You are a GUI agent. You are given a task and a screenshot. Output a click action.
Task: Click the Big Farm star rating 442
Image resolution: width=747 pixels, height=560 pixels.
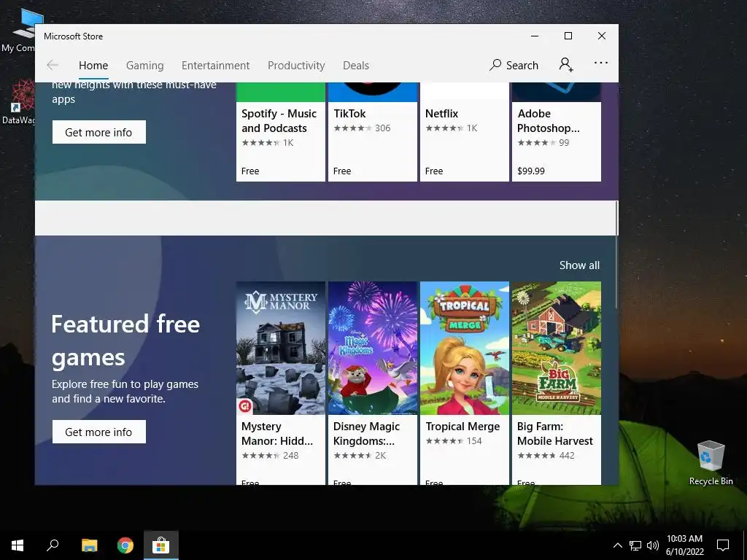(546, 455)
